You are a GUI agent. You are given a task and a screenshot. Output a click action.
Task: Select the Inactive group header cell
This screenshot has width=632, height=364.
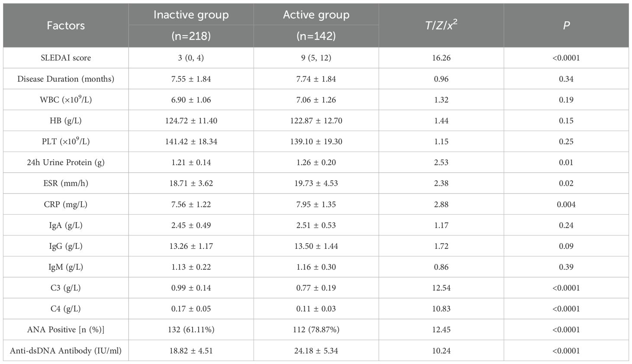[191, 15]
